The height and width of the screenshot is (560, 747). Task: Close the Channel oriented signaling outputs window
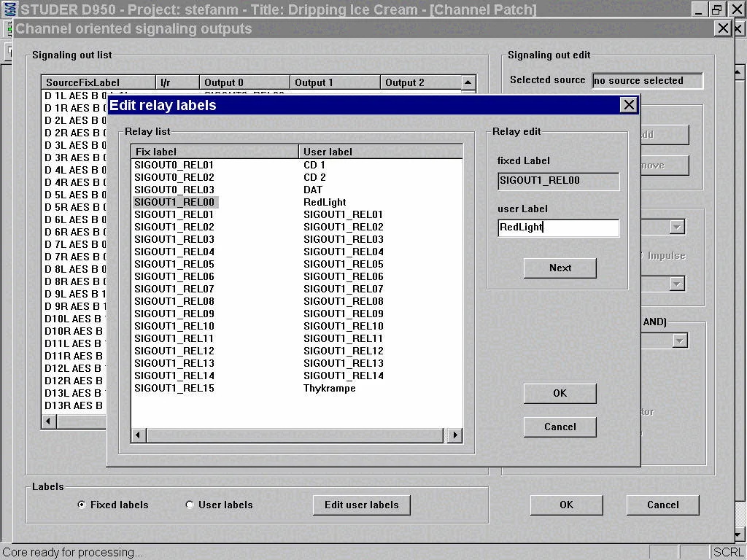(723, 28)
